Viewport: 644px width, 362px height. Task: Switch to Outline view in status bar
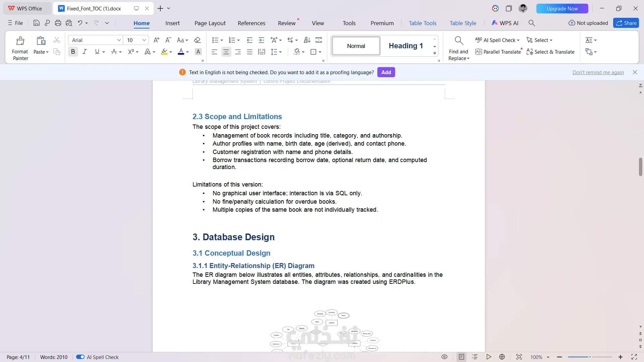pos(475,357)
